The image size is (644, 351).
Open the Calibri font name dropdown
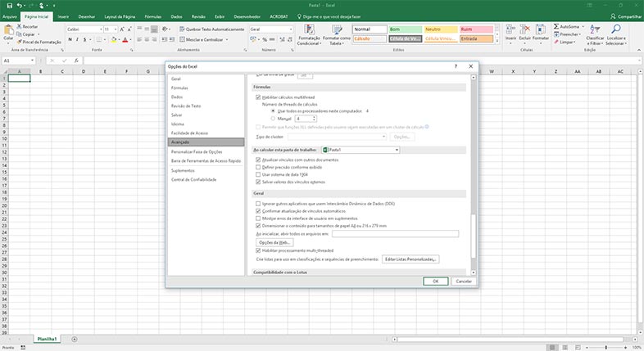[101, 29]
